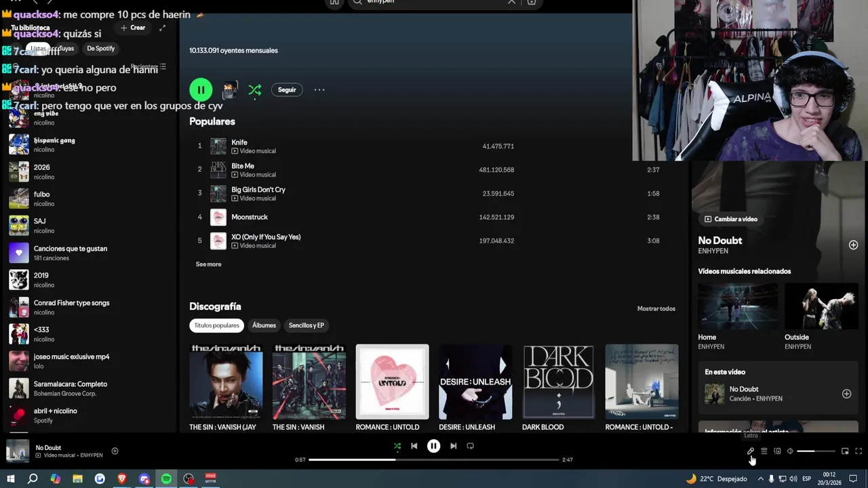Open the ROMANCE : UNTOLD pink heart album
868x488 pixels.
[x=393, y=382]
